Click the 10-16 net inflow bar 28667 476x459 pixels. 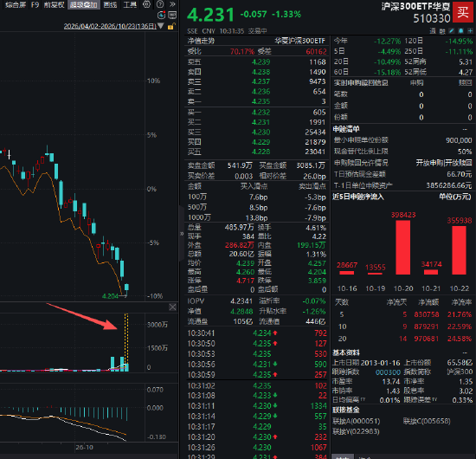347,273
